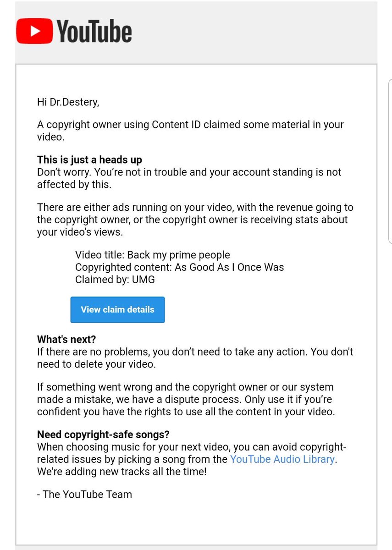Click the scrollbar handle at right edge
Viewport: 392px width, 550px height.
(x=390, y=160)
